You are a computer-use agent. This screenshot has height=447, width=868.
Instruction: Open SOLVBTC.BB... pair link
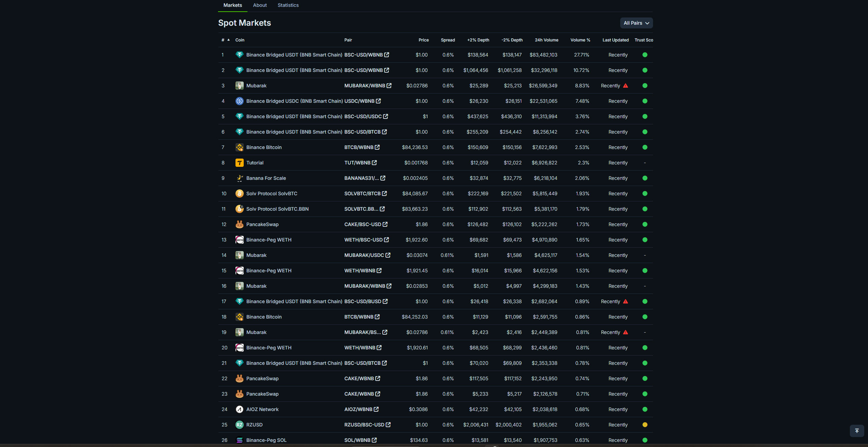tap(361, 209)
